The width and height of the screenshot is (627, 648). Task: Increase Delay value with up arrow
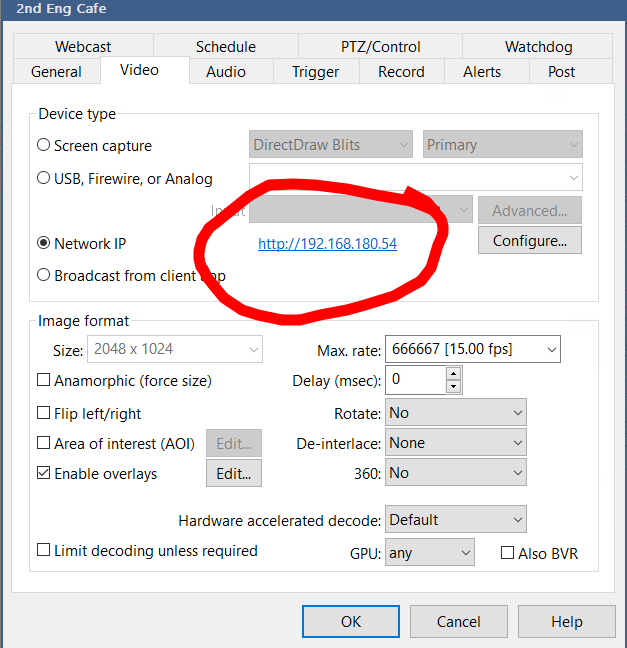pyautogui.click(x=453, y=373)
